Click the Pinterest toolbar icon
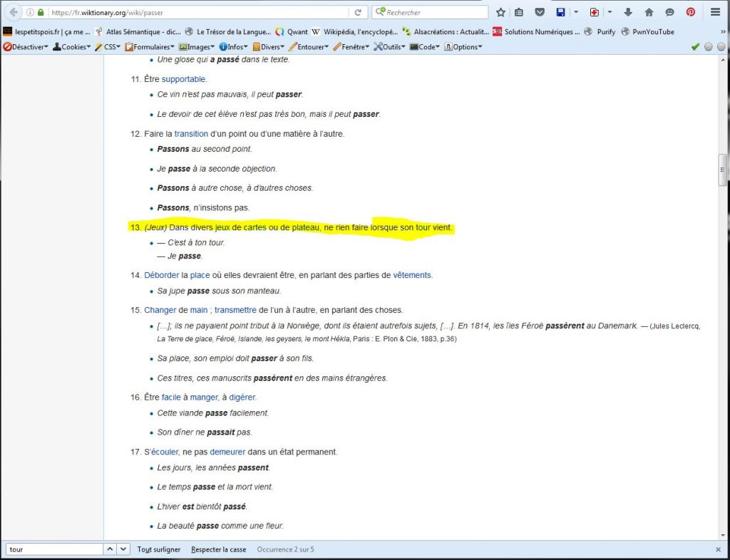Image resolution: width=730 pixels, height=560 pixels. tap(690, 12)
